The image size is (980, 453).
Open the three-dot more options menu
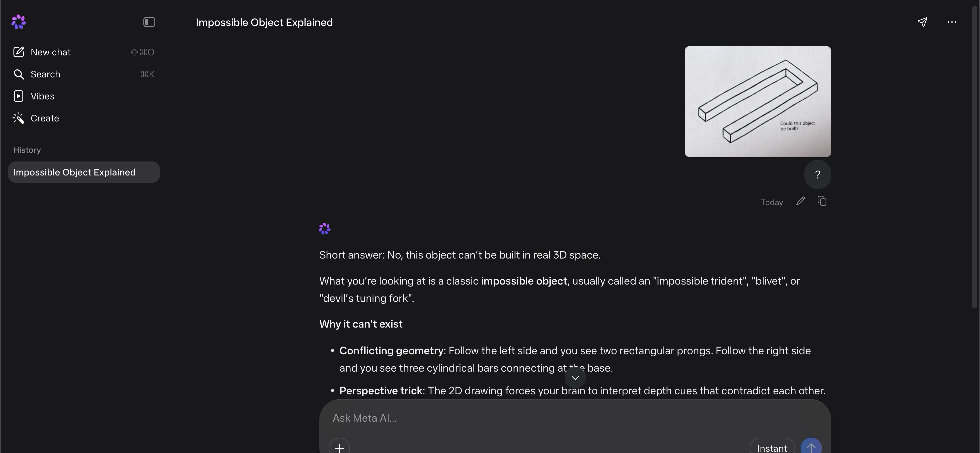coord(952,22)
